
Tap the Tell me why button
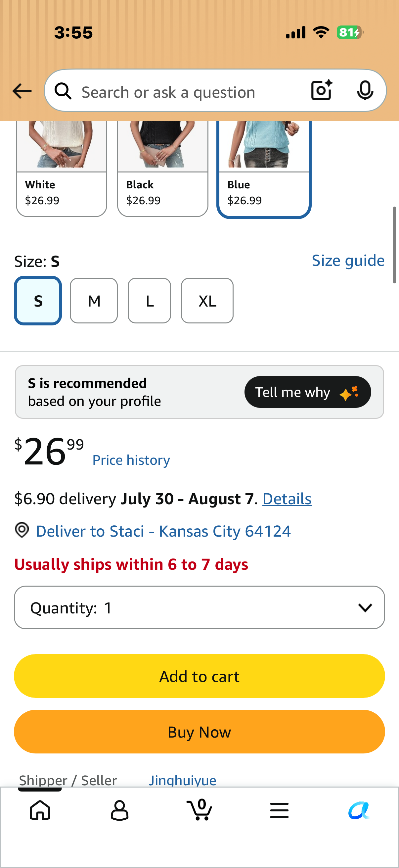coord(308,392)
